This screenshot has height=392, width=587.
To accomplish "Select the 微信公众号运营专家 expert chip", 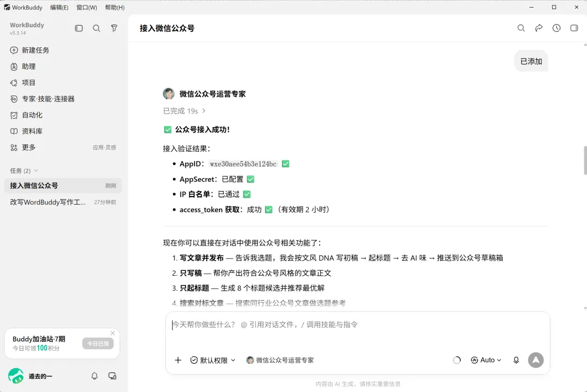I will pyautogui.click(x=280, y=360).
